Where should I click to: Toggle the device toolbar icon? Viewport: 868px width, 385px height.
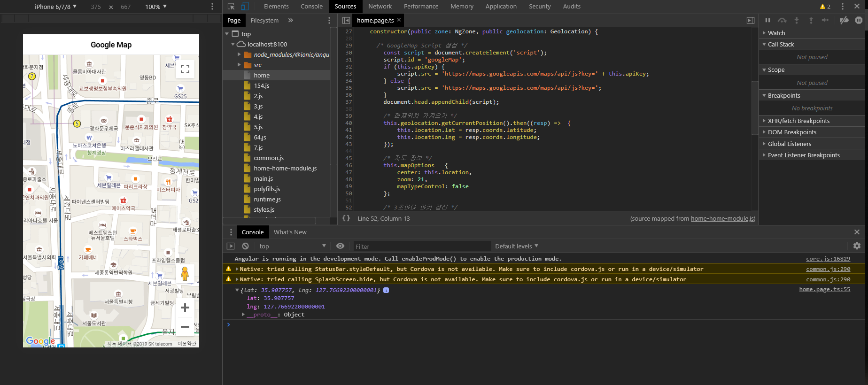click(x=245, y=7)
